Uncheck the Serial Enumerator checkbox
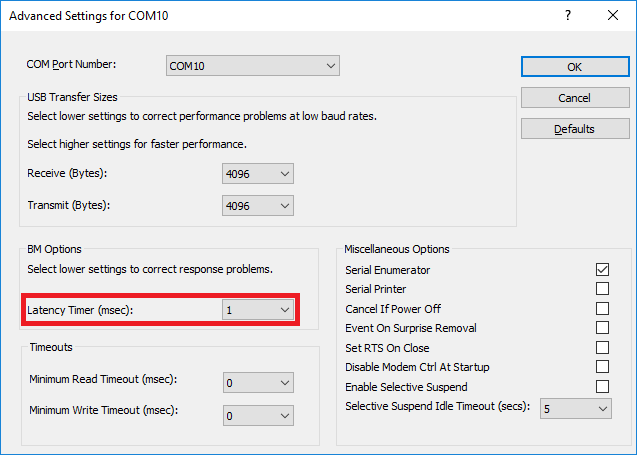 point(602,270)
